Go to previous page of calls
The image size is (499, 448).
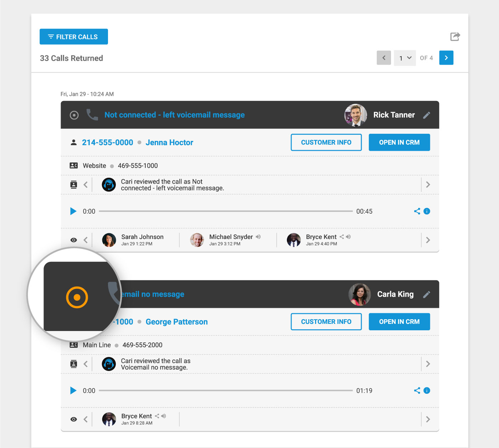[384, 58]
